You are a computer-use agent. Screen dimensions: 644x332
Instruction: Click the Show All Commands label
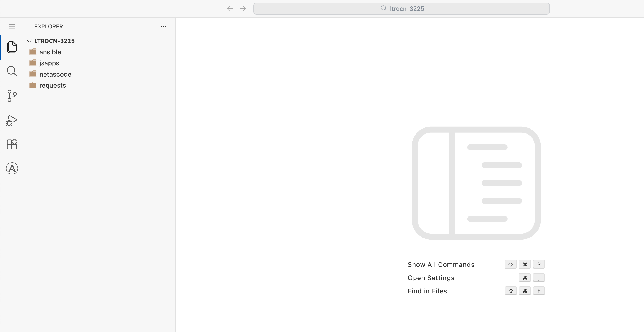click(x=441, y=265)
